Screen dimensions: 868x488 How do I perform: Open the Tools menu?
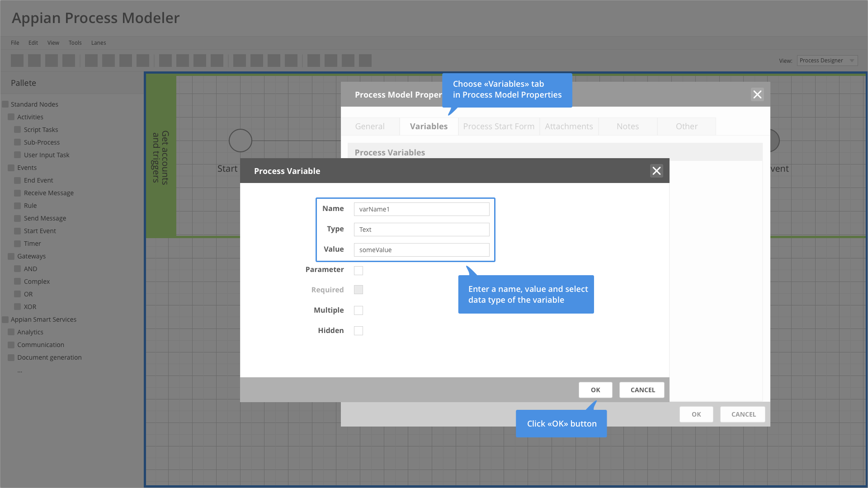coord(75,43)
